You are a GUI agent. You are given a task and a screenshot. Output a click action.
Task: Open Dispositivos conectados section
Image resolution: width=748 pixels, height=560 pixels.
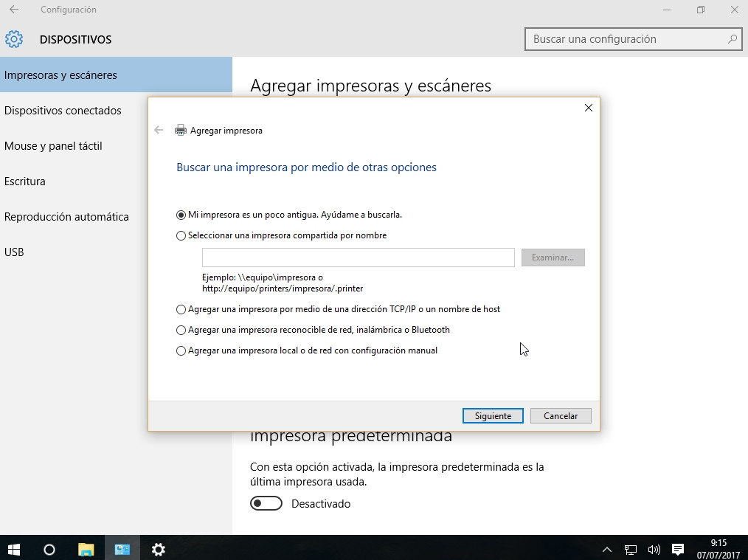click(x=63, y=111)
